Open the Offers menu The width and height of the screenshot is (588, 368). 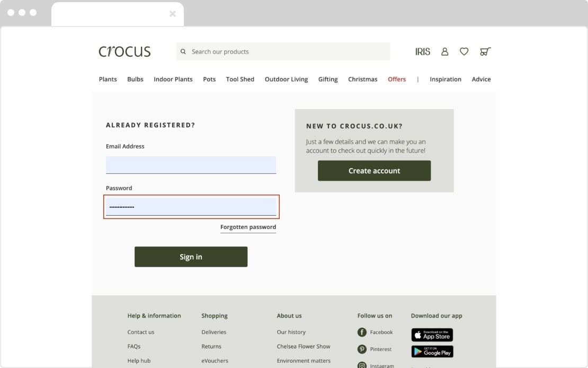tap(397, 79)
